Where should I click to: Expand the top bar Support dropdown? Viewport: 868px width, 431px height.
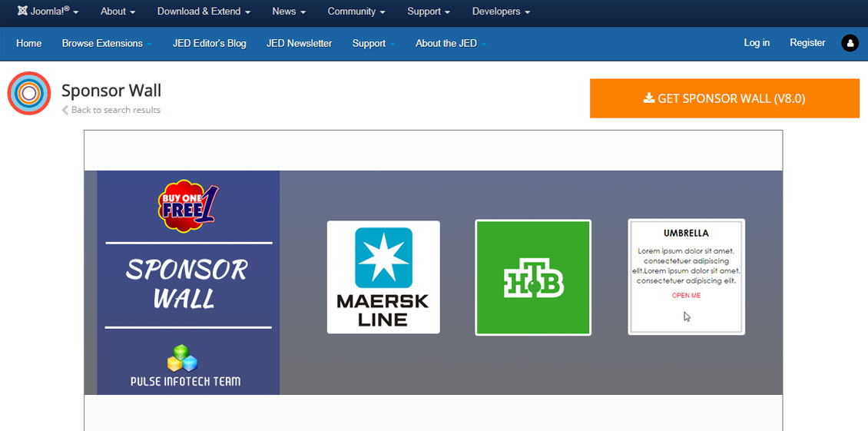(429, 12)
